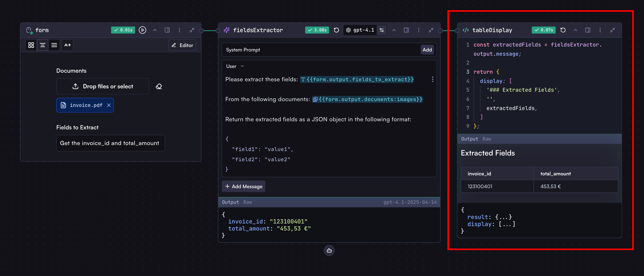644x276 pixels.
Task: Click total_amount value in fieldsExtractor output
Action: [294, 228]
